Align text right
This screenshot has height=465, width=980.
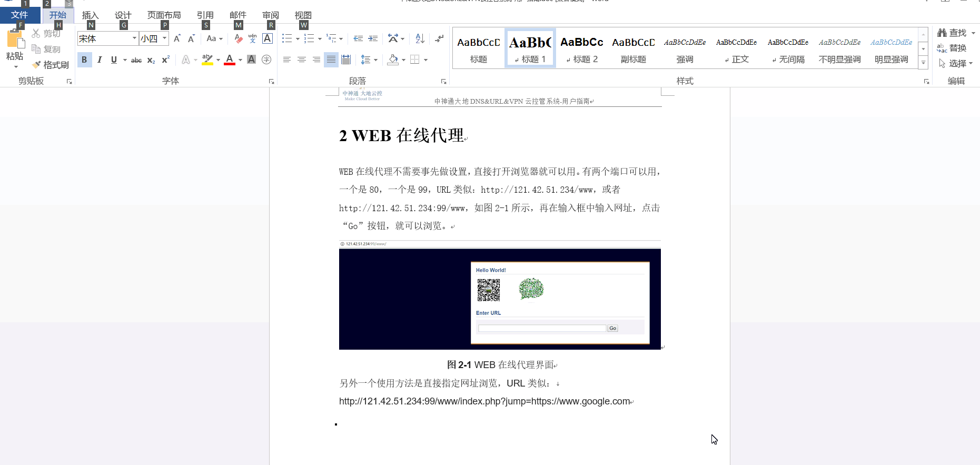click(316, 60)
